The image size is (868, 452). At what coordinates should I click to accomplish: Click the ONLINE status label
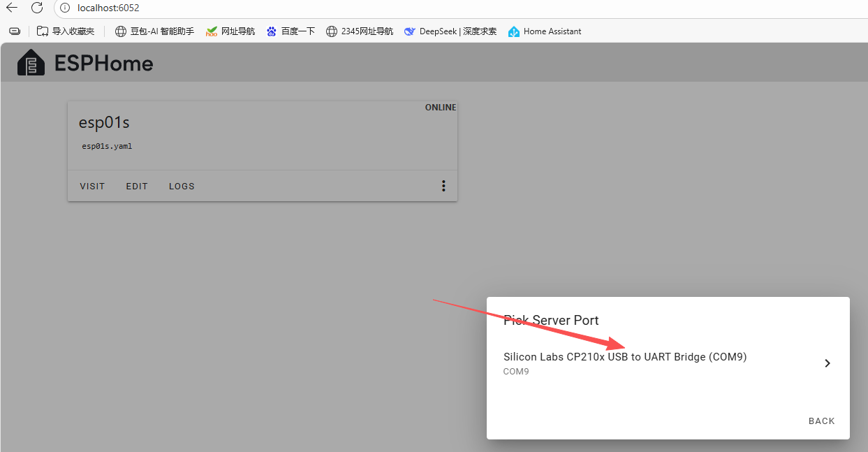tap(441, 108)
